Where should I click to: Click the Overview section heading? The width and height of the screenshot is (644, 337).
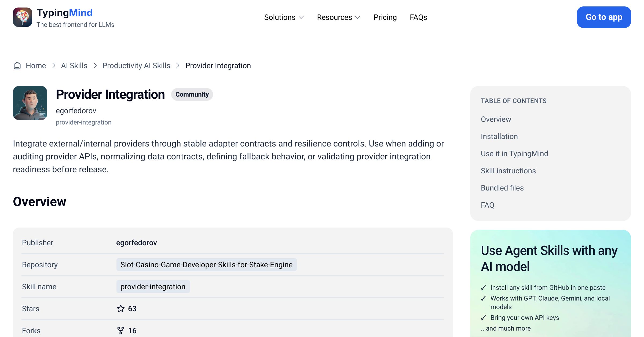[39, 202]
